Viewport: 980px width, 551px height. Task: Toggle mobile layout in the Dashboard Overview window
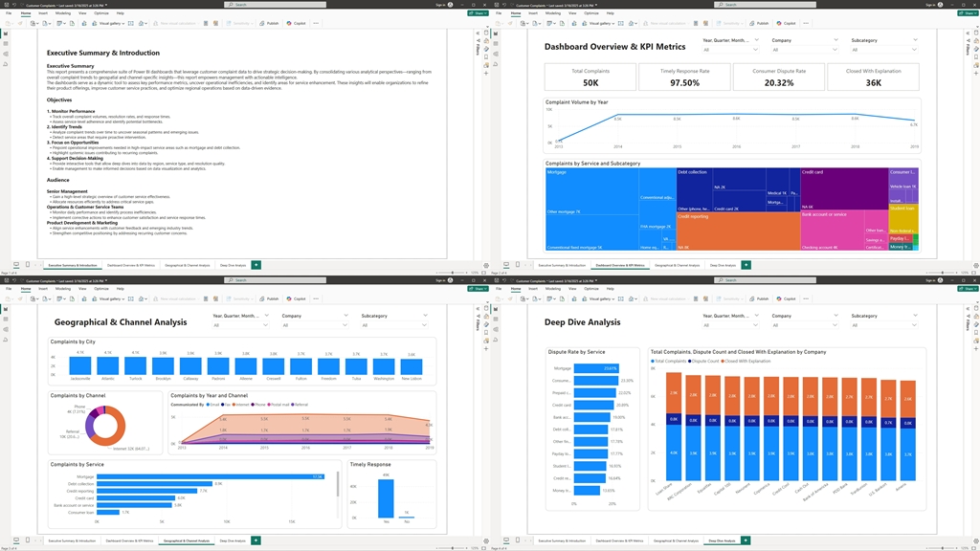(x=518, y=264)
